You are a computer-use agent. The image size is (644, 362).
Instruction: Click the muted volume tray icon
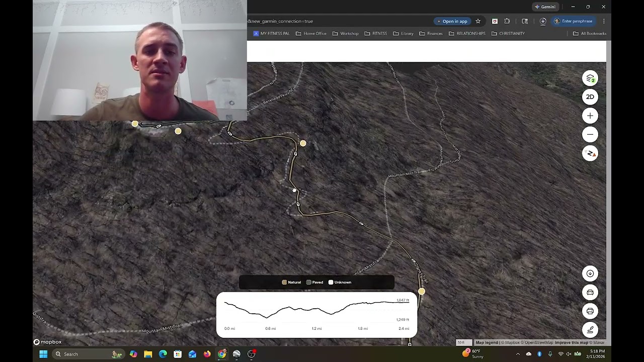coord(569,354)
